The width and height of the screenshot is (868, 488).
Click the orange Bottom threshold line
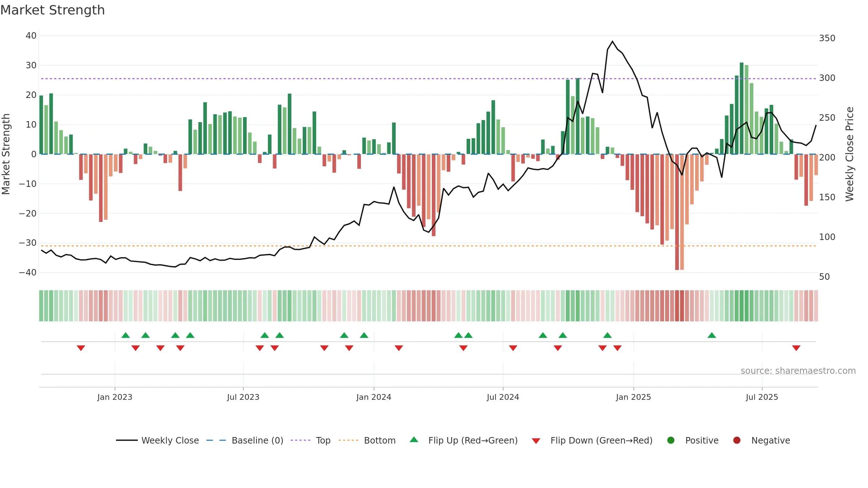[x=429, y=246]
